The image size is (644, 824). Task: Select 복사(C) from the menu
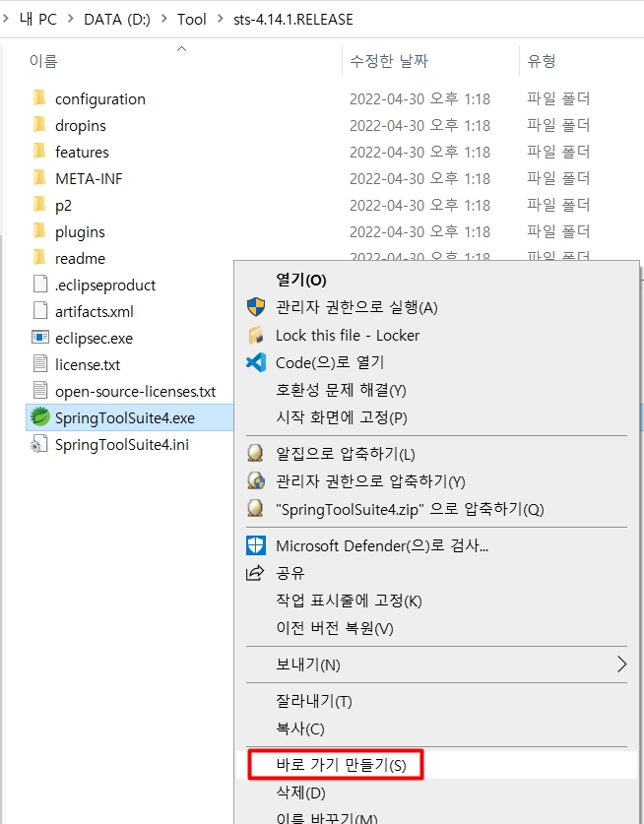click(436, 729)
